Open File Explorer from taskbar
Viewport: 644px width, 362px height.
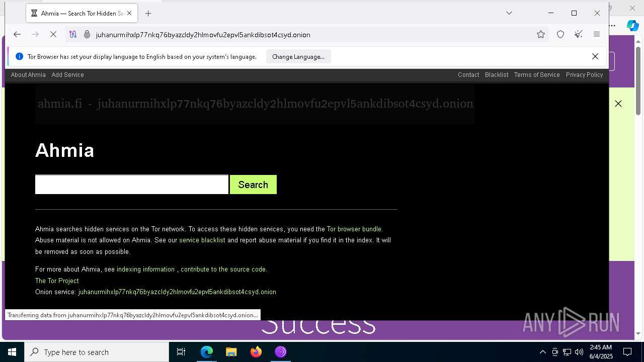[x=231, y=352]
